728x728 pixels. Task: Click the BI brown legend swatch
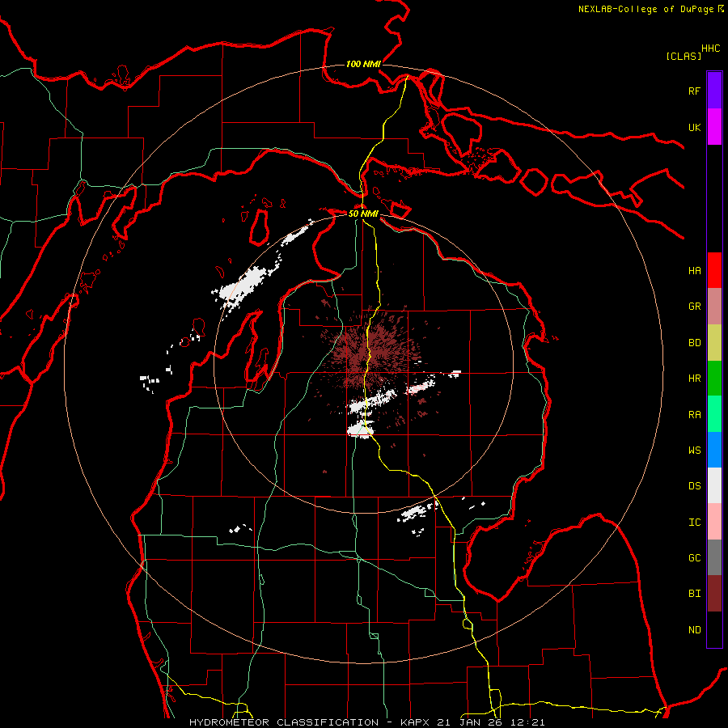tap(714, 594)
